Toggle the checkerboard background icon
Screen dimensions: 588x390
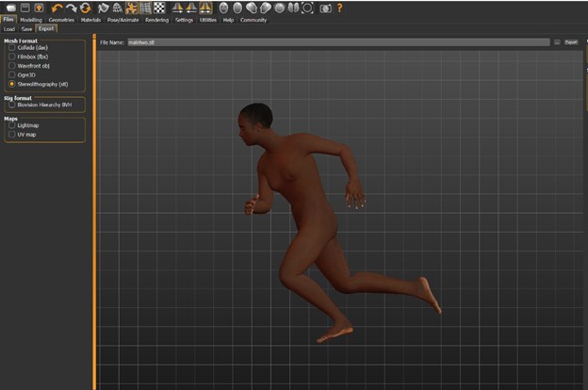(x=159, y=8)
